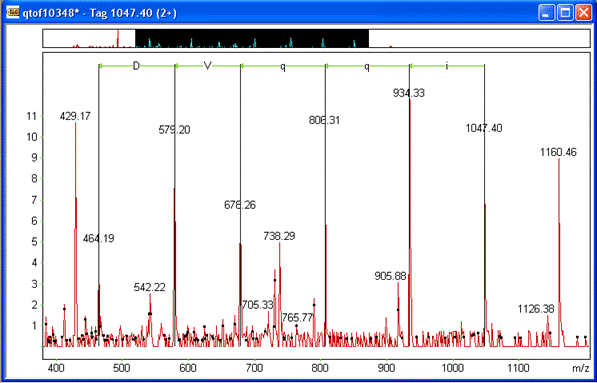This screenshot has width=597, height=383.
Task: Click the qtof10348 window title icon
Action: [x=13, y=13]
